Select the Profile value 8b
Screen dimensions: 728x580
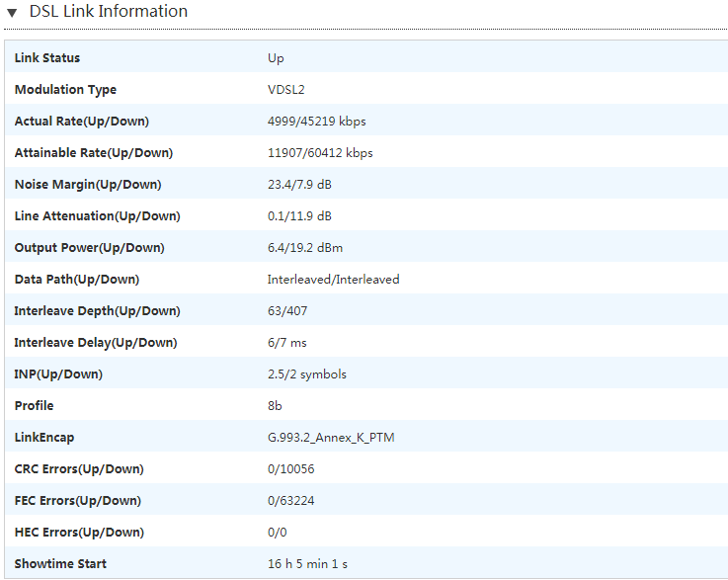[x=275, y=406]
